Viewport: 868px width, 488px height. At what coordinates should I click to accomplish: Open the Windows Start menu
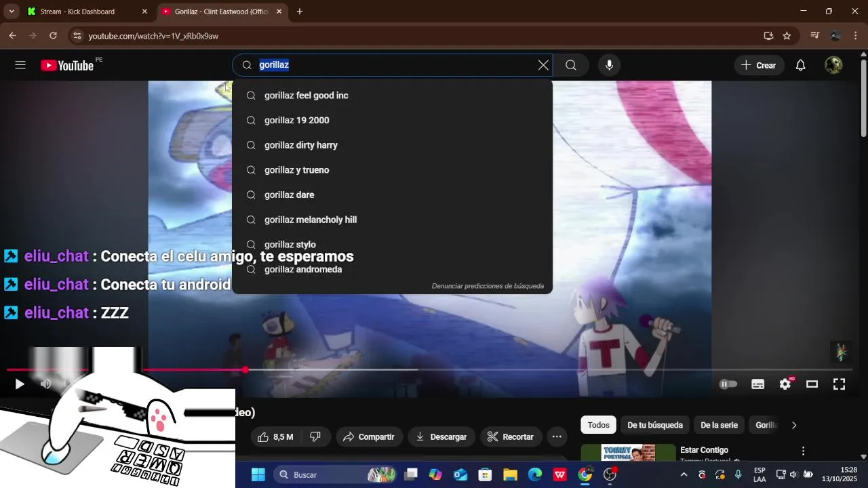[x=258, y=475]
